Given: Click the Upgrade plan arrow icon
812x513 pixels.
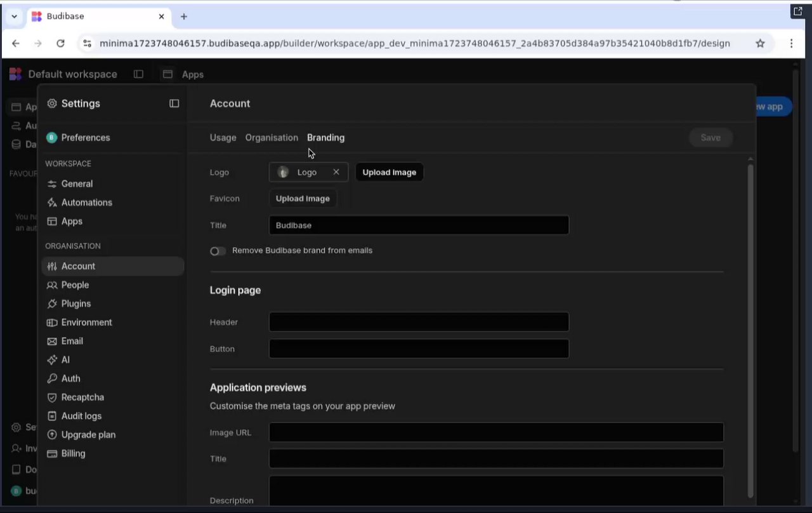Looking at the screenshot, I should coord(52,435).
